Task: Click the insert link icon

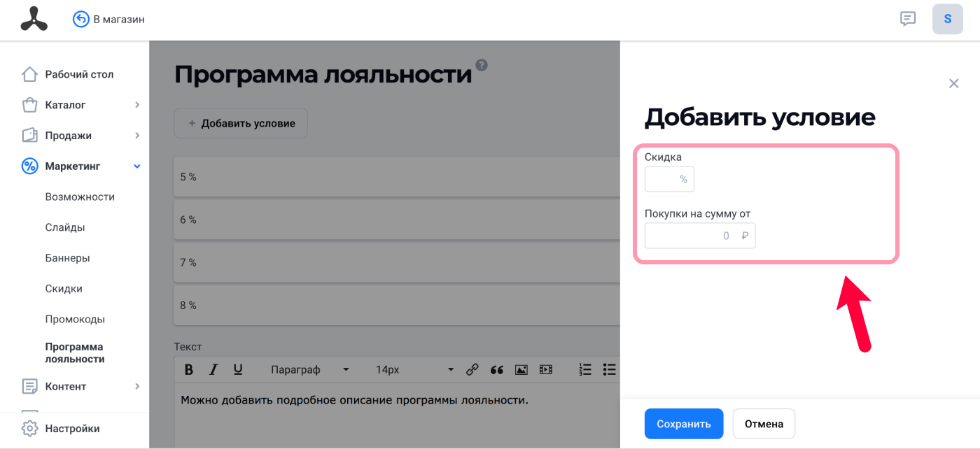Action: coord(472,369)
